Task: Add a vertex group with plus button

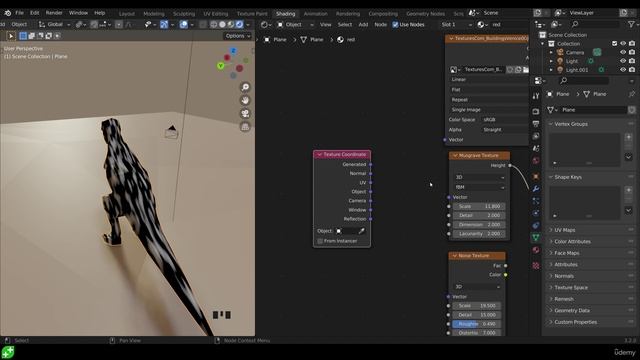Action: tap(628, 137)
